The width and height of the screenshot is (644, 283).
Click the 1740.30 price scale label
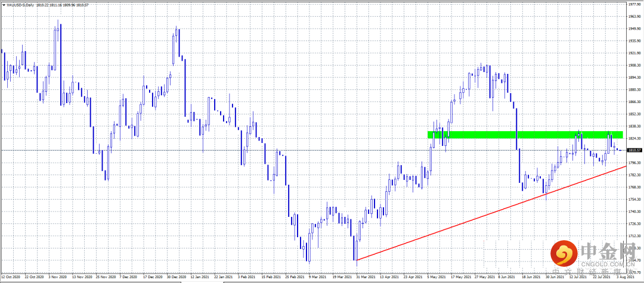click(634, 212)
